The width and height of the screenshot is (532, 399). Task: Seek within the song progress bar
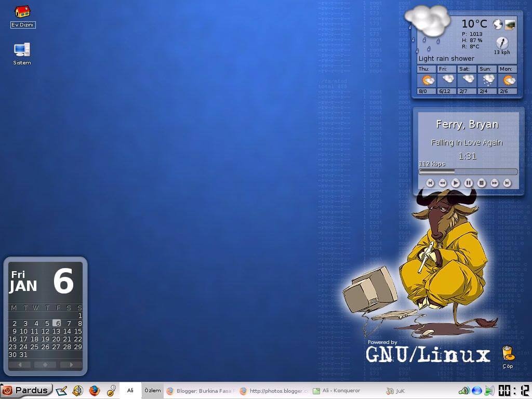468,171
